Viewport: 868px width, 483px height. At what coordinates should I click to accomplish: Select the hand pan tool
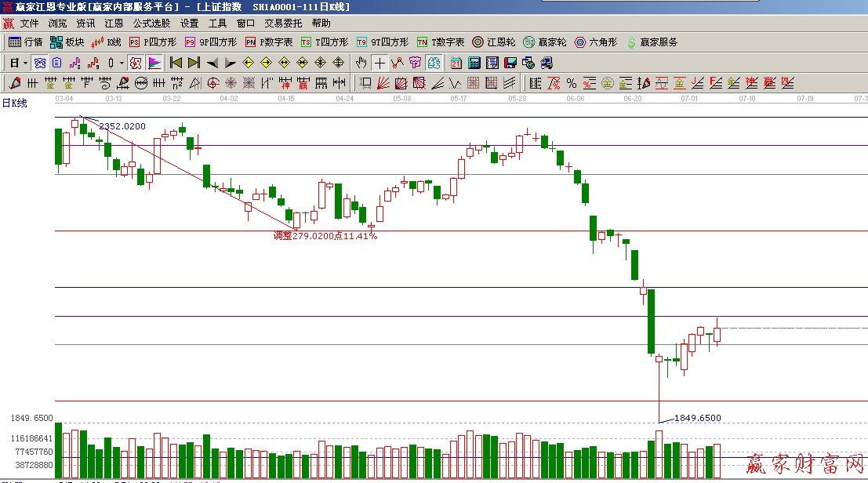(x=361, y=63)
